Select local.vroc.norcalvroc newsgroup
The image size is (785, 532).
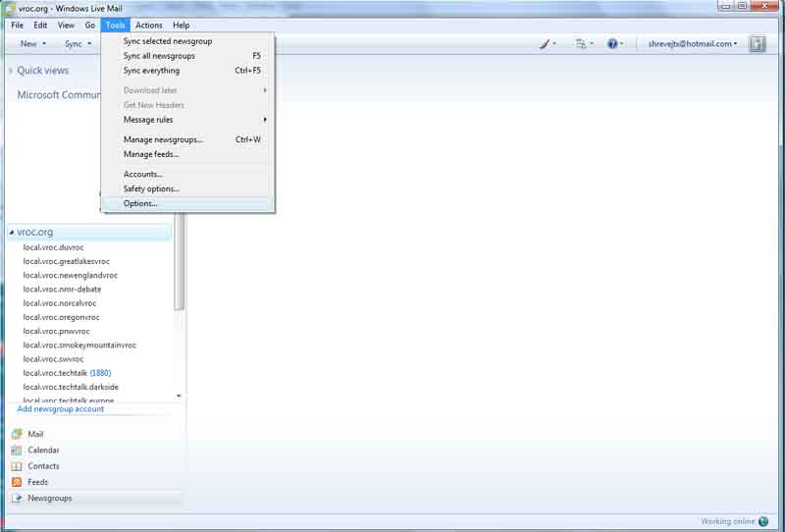click(60, 303)
